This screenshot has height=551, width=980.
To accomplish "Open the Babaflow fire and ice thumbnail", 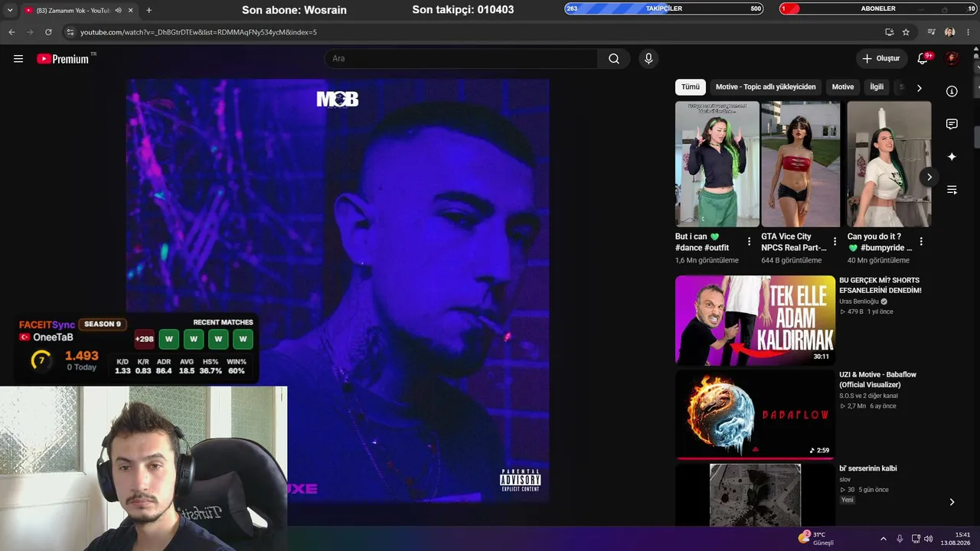I will click(755, 415).
